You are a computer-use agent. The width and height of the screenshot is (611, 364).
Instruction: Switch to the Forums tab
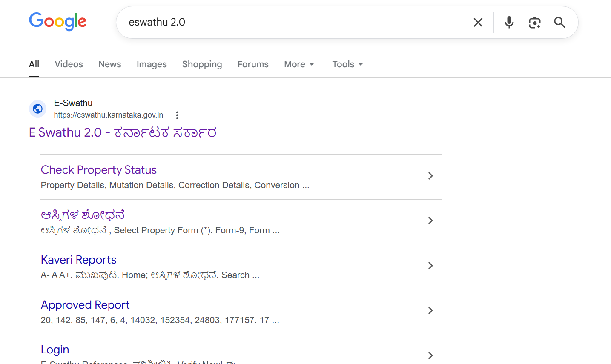tap(253, 64)
